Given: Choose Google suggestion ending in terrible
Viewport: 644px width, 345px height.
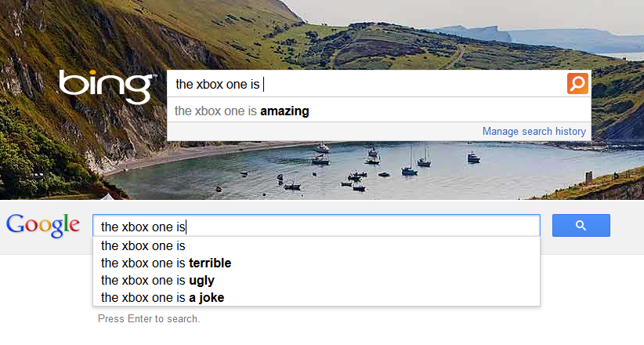Looking at the screenshot, I should coord(166,263).
